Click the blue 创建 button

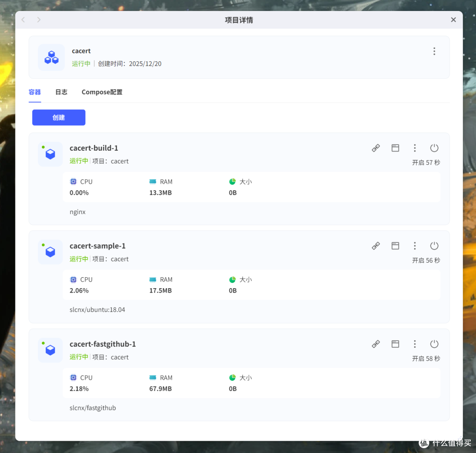pos(59,117)
